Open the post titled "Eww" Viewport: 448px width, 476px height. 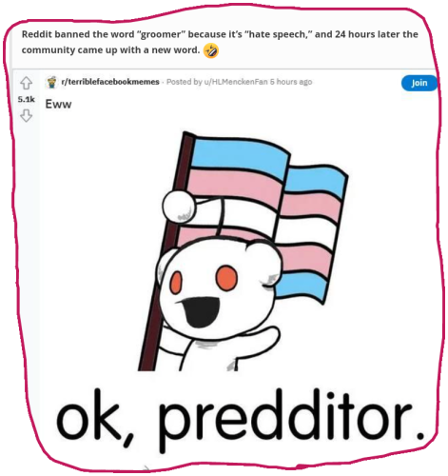pos(58,104)
